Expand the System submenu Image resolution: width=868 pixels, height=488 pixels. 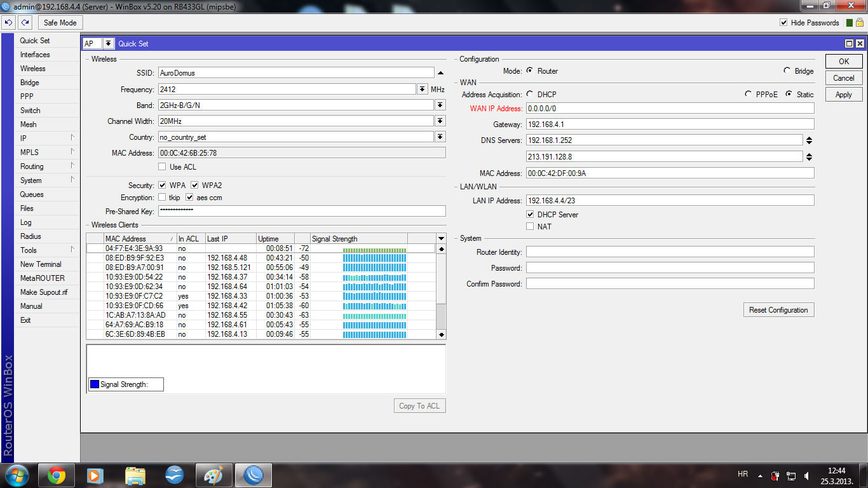click(48, 180)
